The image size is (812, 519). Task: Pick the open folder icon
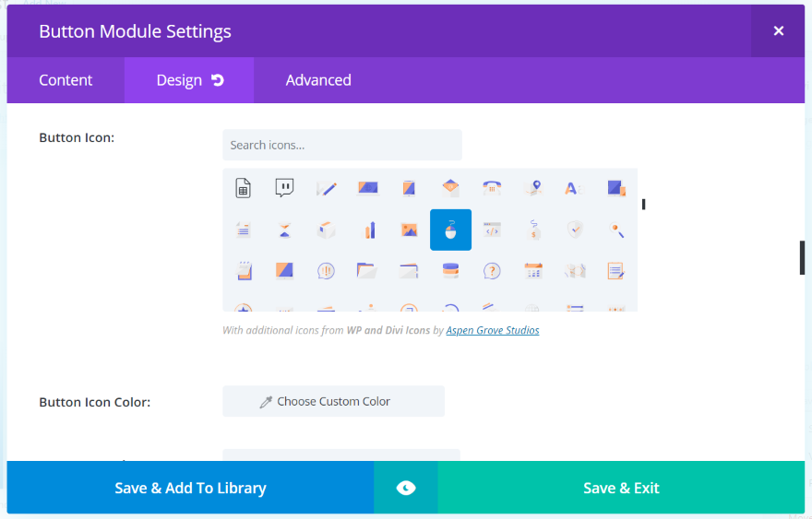coord(367,271)
